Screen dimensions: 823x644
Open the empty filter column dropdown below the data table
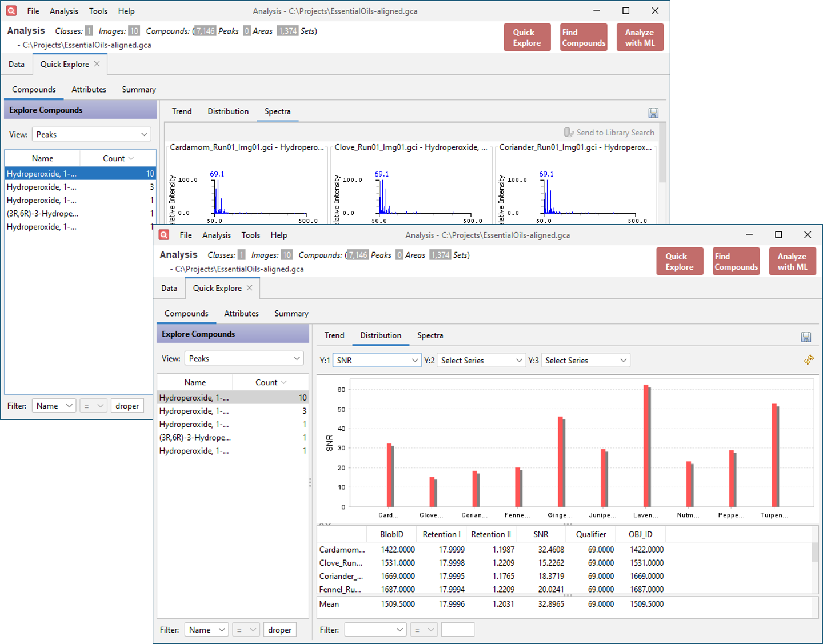coord(375,630)
